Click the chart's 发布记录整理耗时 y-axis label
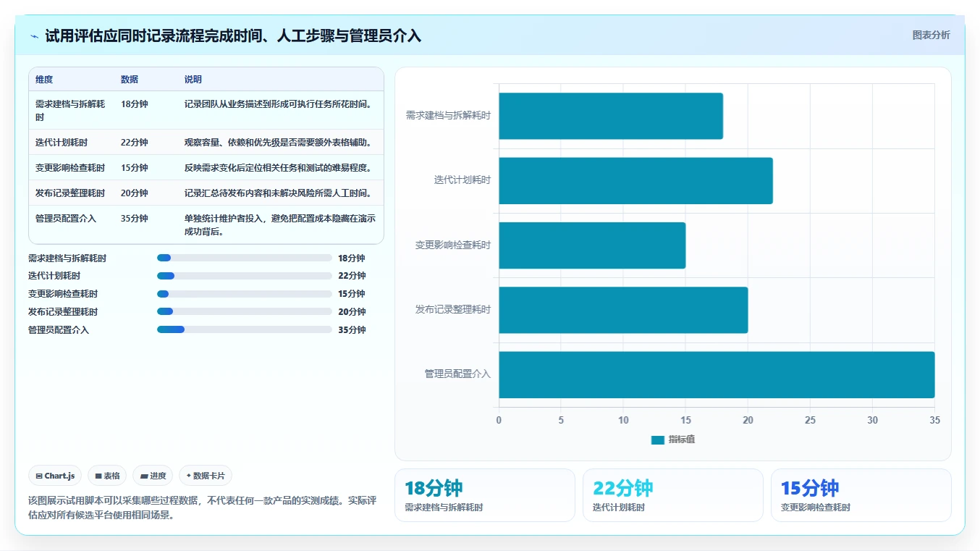The height and width of the screenshot is (551, 980). pos(453,310)
